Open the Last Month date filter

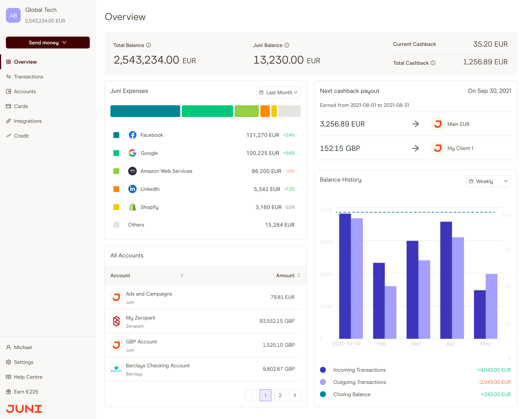pyautogui.click(x=278, y=92)
